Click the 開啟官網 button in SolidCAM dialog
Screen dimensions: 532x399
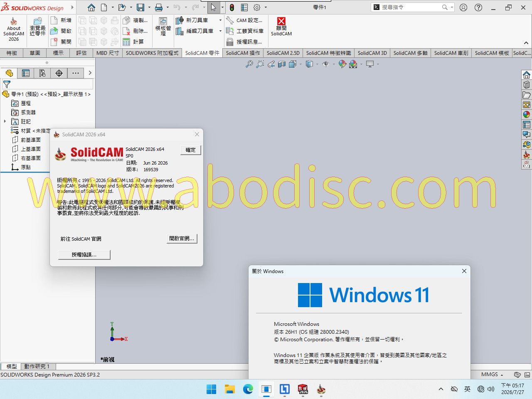pos(182,239)
